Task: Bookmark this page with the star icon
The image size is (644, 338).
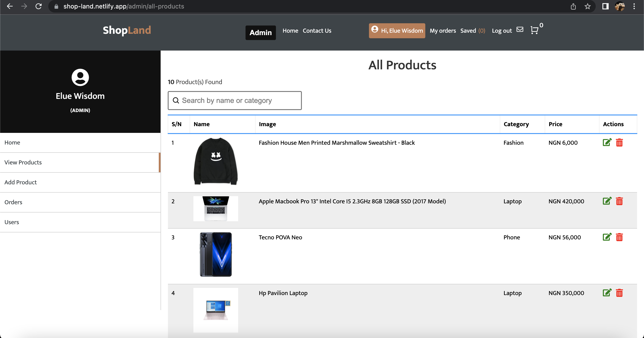Action: 588,6
